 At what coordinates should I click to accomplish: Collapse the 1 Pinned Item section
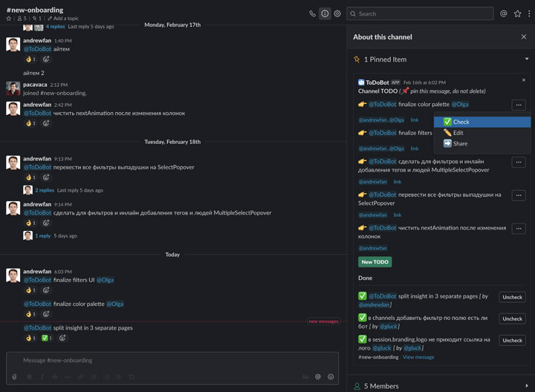tap(527, 59)
